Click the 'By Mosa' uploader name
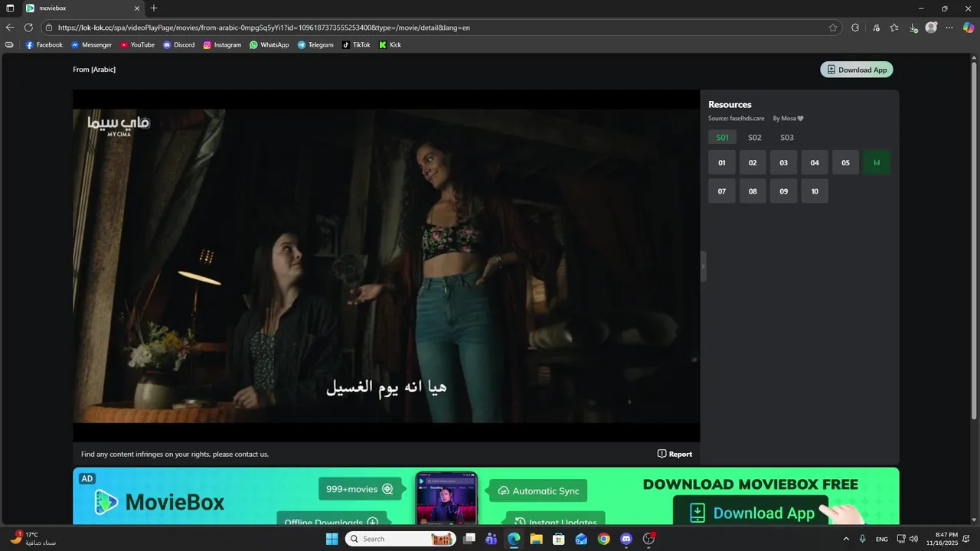 click(788, 119)
